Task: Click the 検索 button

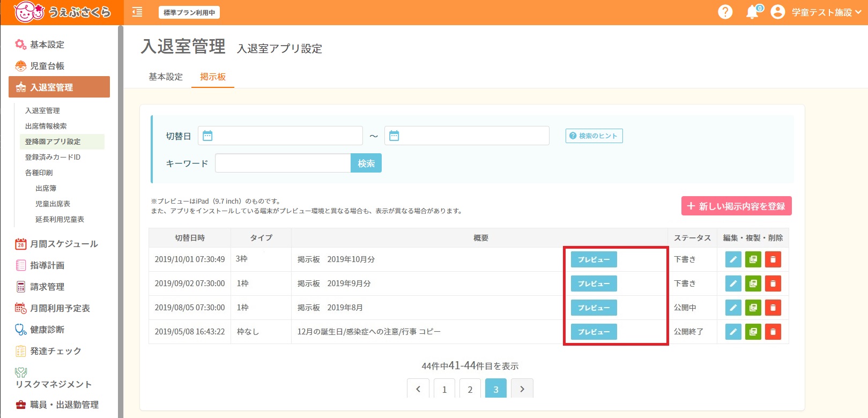Action: click(366, 163)
